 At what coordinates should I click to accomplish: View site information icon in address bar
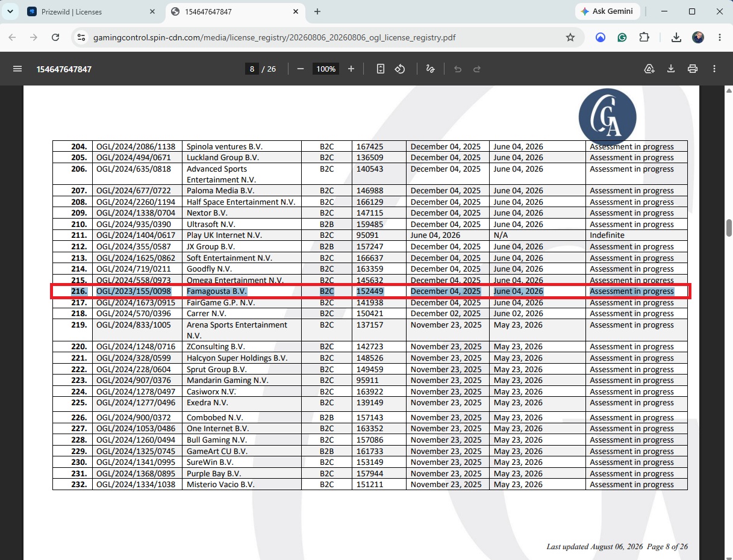tap(81, 37)
